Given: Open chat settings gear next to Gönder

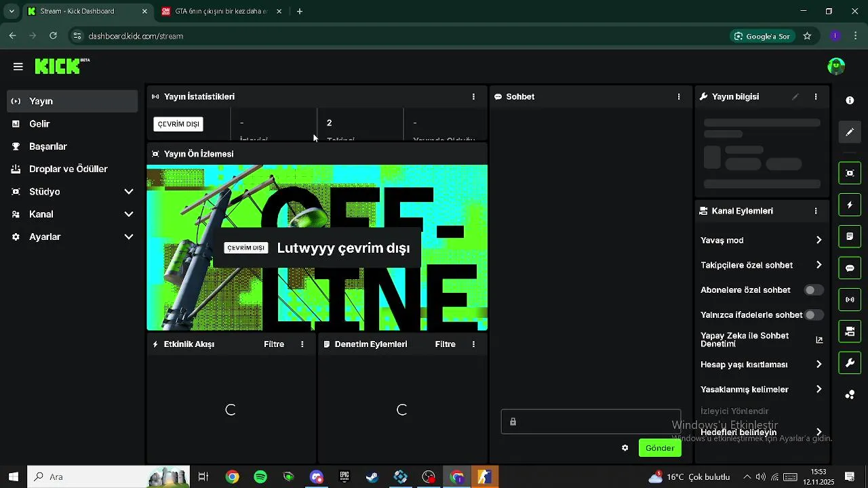Looking at the screenshot, I should [x=625, y=448].
